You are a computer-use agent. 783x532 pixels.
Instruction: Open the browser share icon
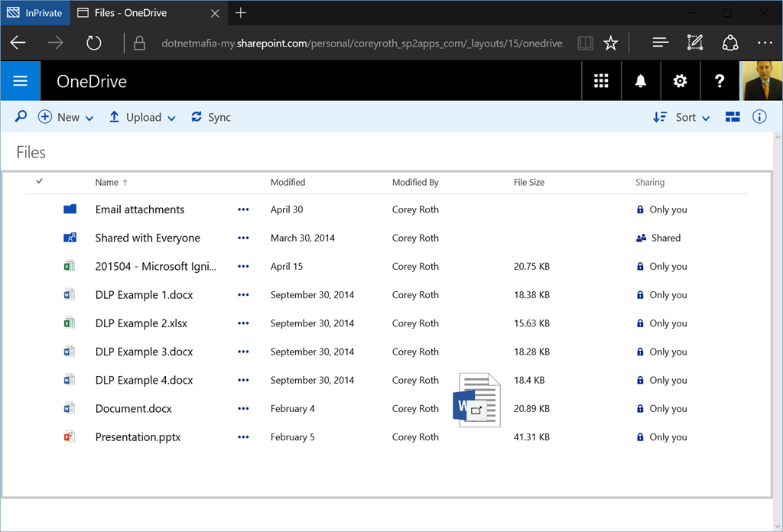(x=730, y=43)
